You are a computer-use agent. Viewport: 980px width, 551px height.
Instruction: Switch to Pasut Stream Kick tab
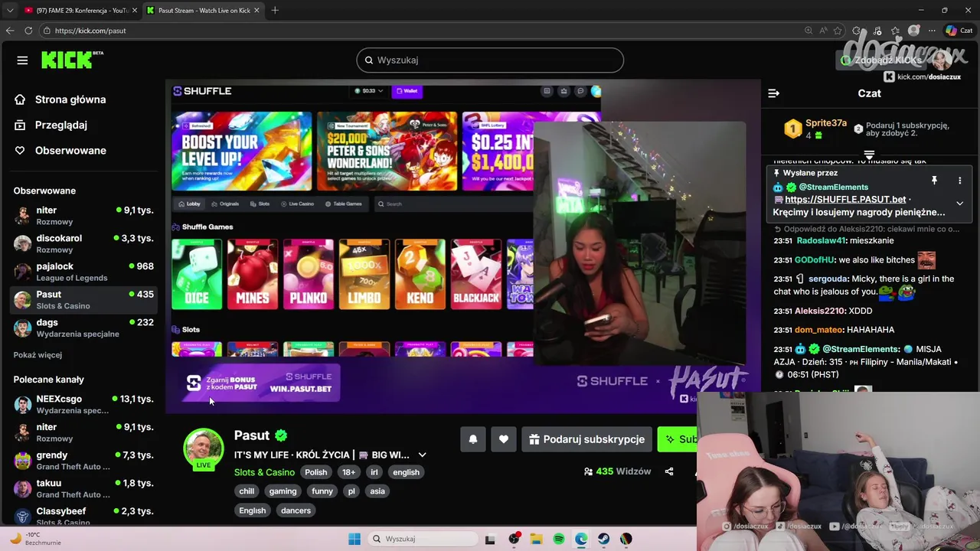tap(204, 10)
